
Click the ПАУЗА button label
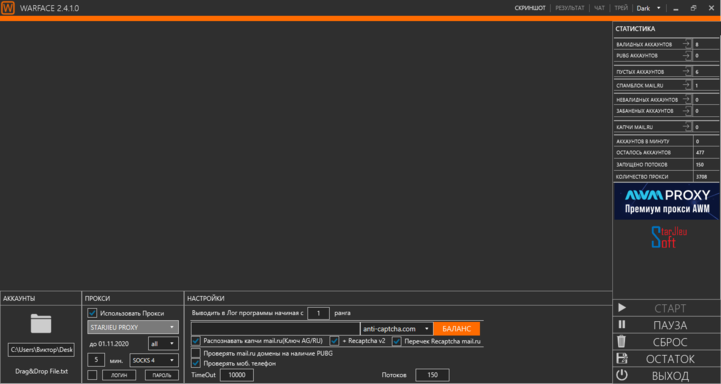click(670, 325)
